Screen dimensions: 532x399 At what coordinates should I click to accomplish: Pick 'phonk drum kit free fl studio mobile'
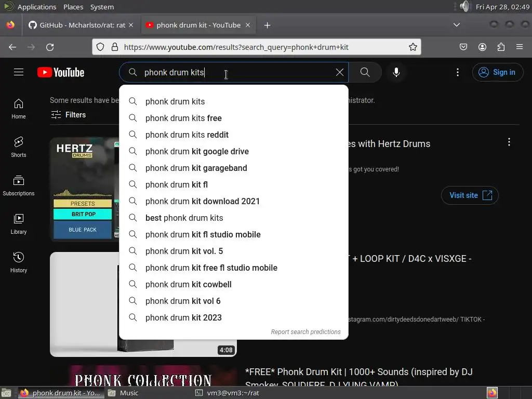coord(234,268)
